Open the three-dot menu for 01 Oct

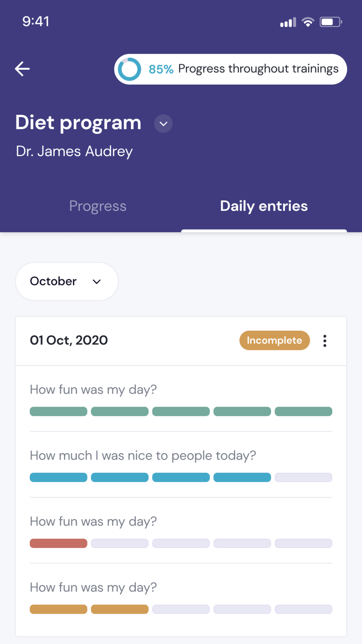(x=325, y=341)
